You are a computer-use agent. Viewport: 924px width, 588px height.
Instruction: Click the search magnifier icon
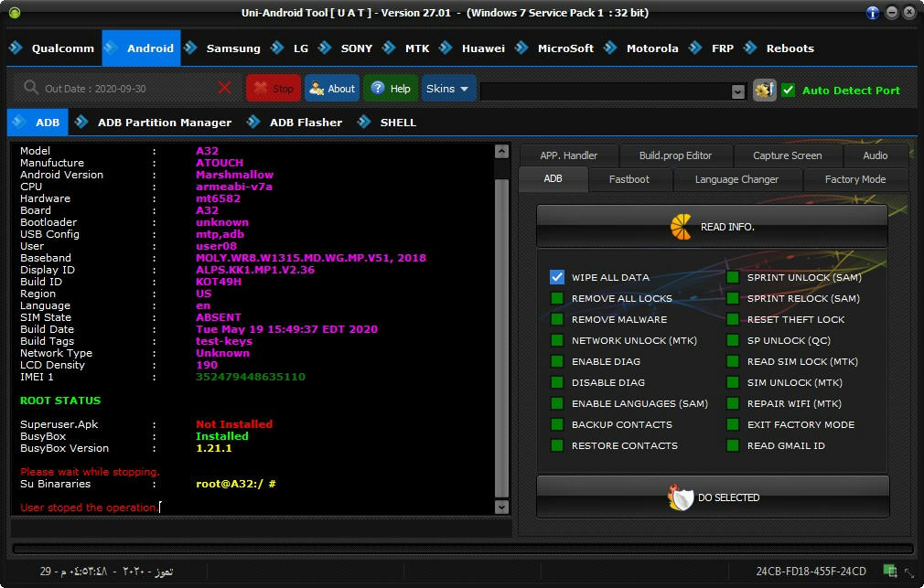coord(30,88)
